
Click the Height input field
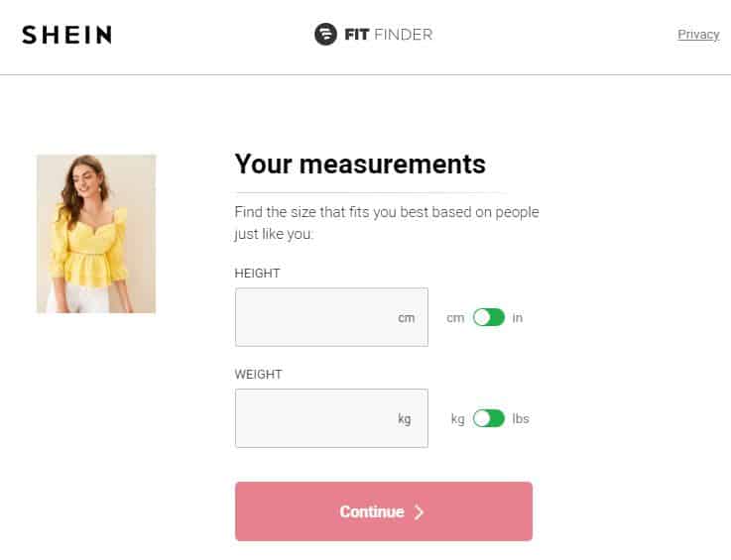[331, 317]
